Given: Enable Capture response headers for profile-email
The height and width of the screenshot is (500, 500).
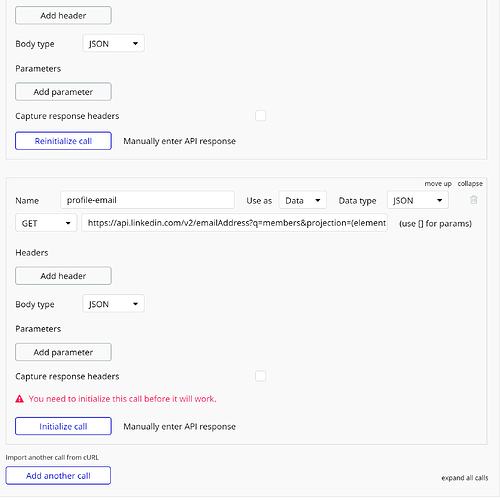Looking at the screenshot, I should (260, 376).
